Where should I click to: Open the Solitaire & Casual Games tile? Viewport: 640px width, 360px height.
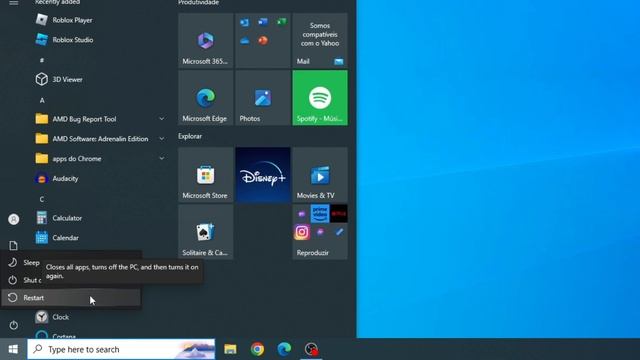[x=206, y=232]
